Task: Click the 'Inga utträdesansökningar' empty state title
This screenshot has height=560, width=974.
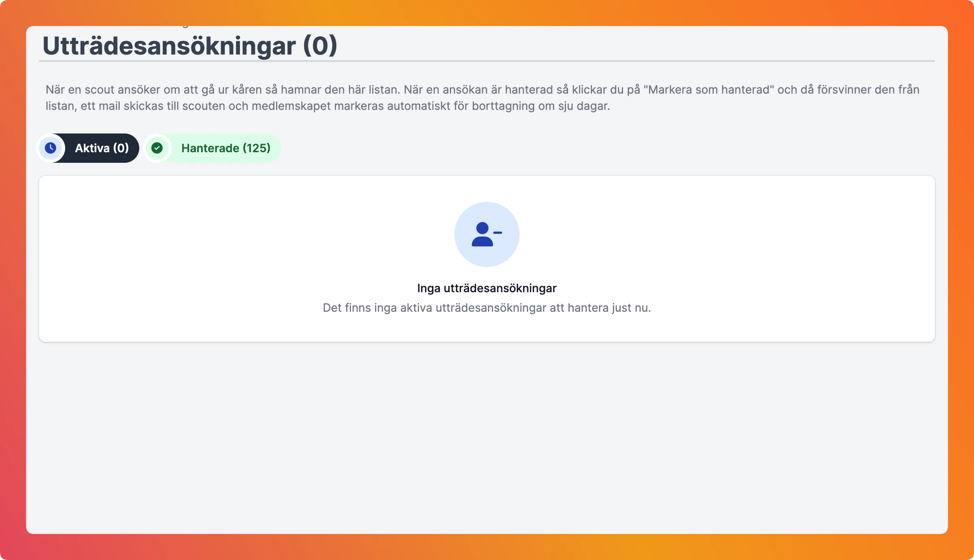Action: coord(487,288)
